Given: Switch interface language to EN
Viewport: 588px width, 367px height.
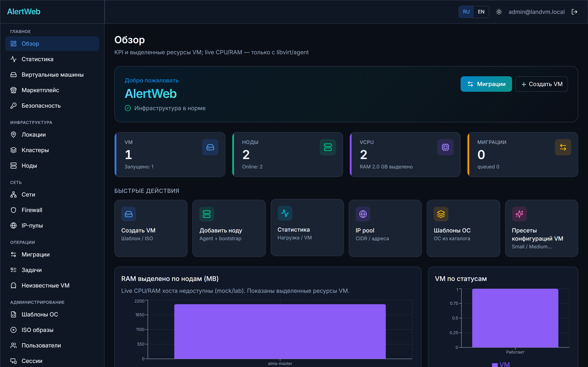Looking at the screenshot, I should (481, 12).
